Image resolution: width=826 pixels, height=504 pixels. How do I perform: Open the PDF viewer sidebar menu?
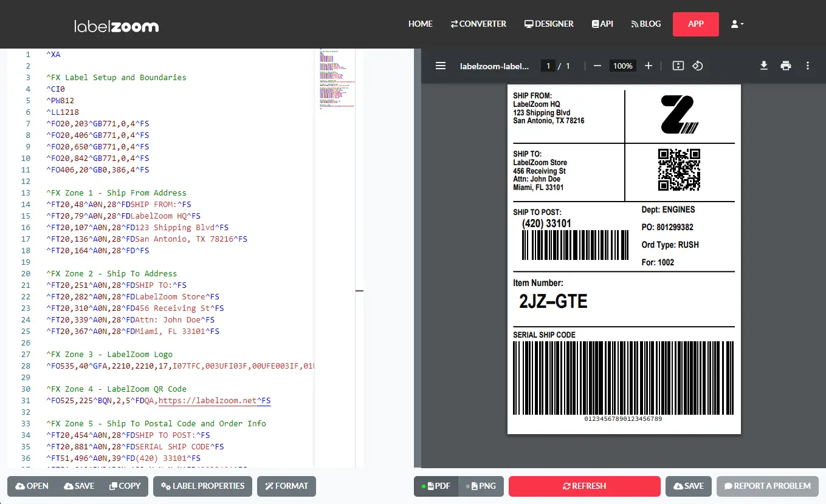pyautogui.click(x=440, y=66)
